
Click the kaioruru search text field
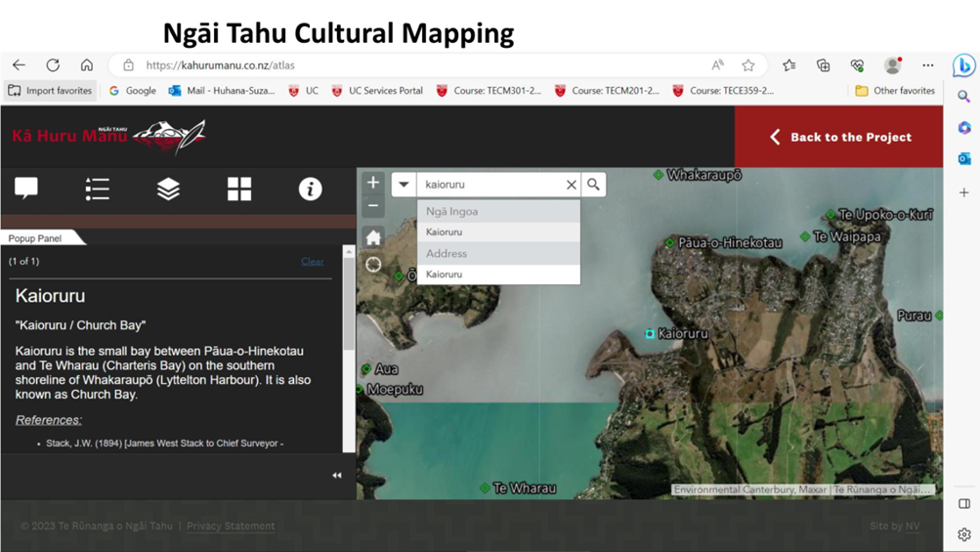490,185
